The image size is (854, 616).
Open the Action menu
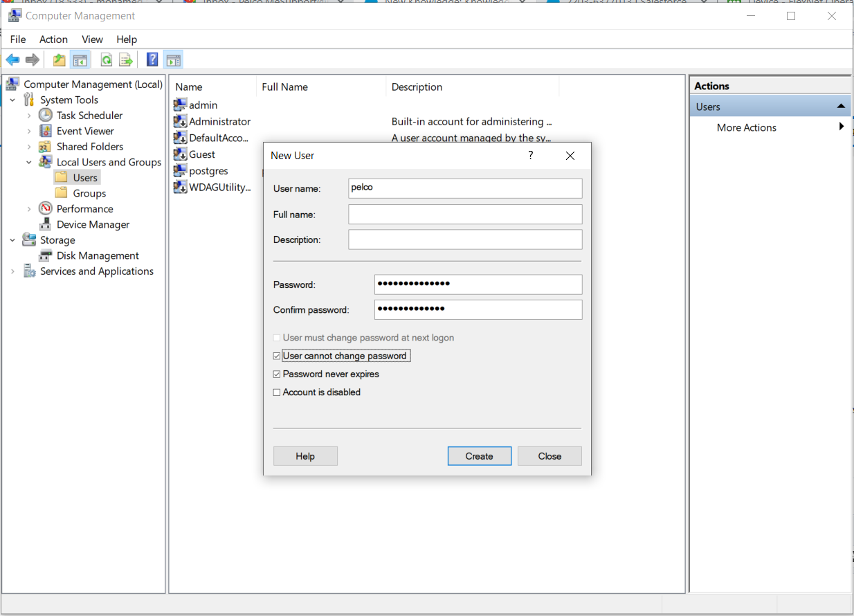tap(53, 39)
